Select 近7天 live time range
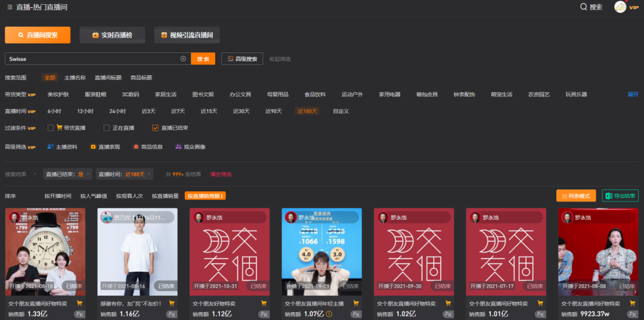 (x=178, y=111)
